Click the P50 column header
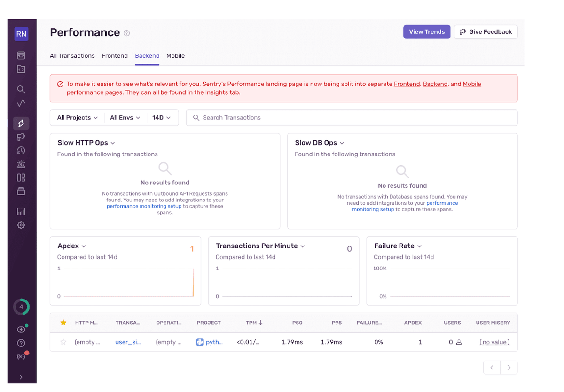This screenshot has height=392, width=564. pyautogui.click(x=298, y=323)
